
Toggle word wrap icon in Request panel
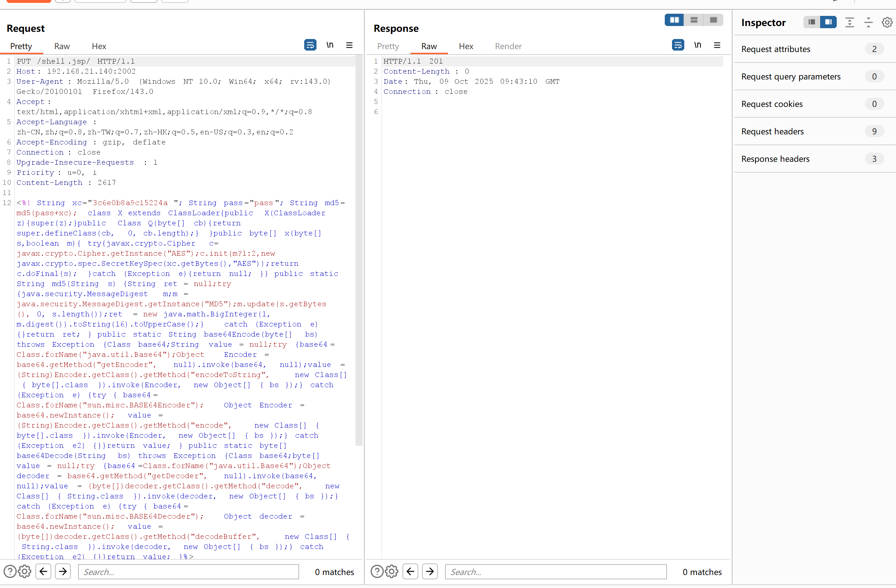pyautogui.click(x=310, y=45)
